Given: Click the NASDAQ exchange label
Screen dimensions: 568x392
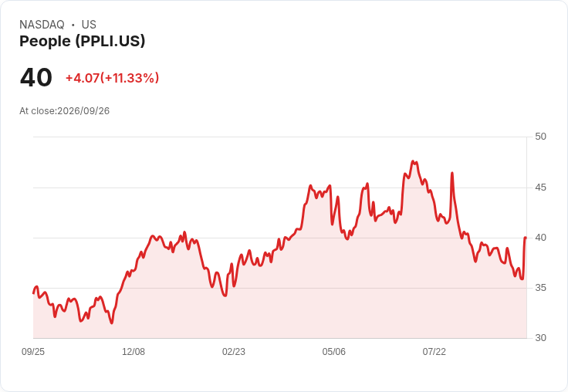Looking at the screenshot, I should tap(42, 25).
